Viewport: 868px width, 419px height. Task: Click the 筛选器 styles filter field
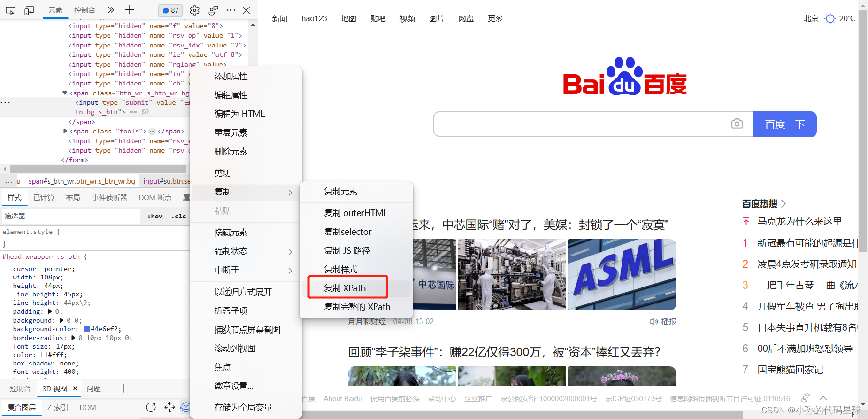click(70, 216)
